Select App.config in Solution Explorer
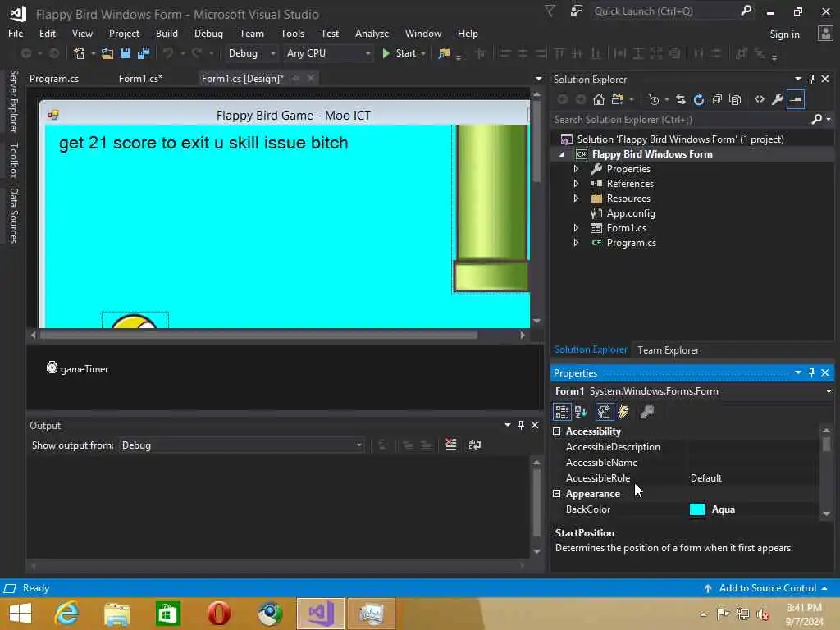Image resolution: width=840 pixels, height=630 pixels. pos(631,213)
